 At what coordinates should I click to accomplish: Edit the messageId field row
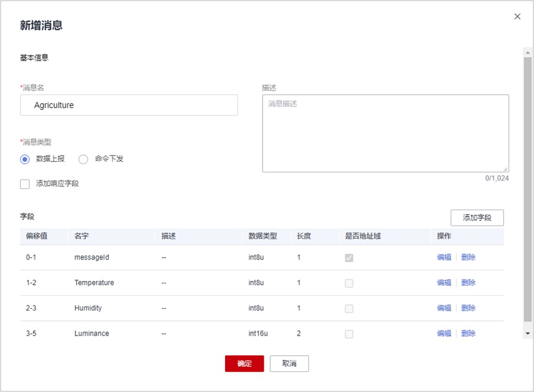click(x=444, y=258)
